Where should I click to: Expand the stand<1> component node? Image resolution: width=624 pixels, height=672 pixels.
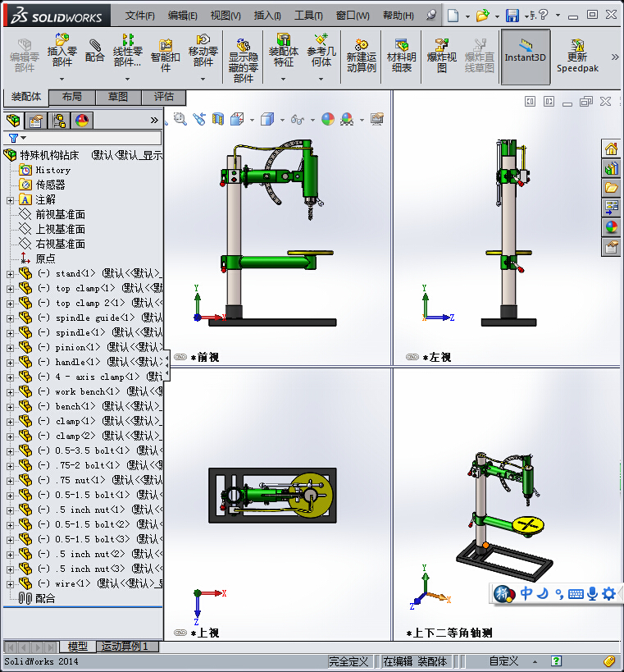click(x=10, y=274)
